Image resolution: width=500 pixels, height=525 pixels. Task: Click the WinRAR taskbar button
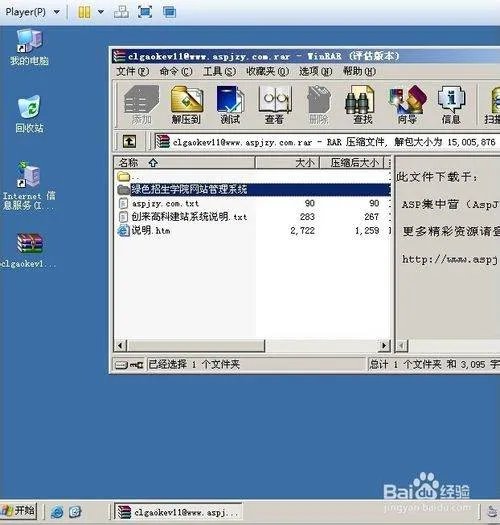click(x=178, y=512)
